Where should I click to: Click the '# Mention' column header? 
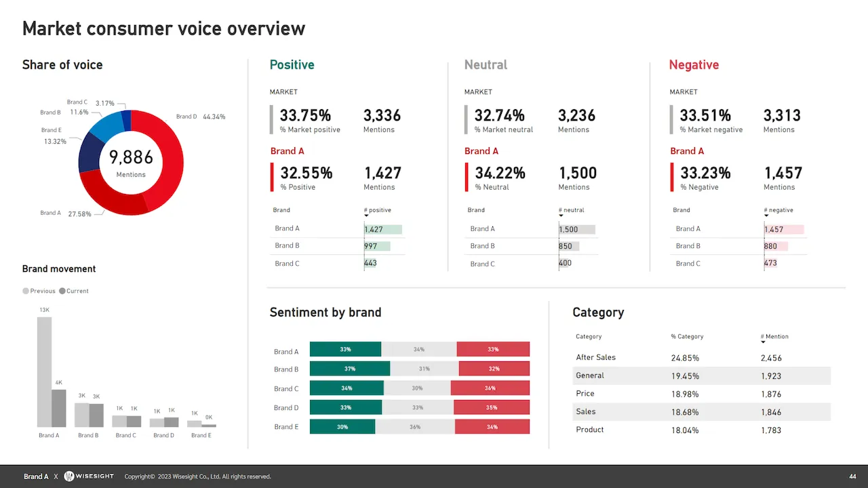tap(774, 336)
